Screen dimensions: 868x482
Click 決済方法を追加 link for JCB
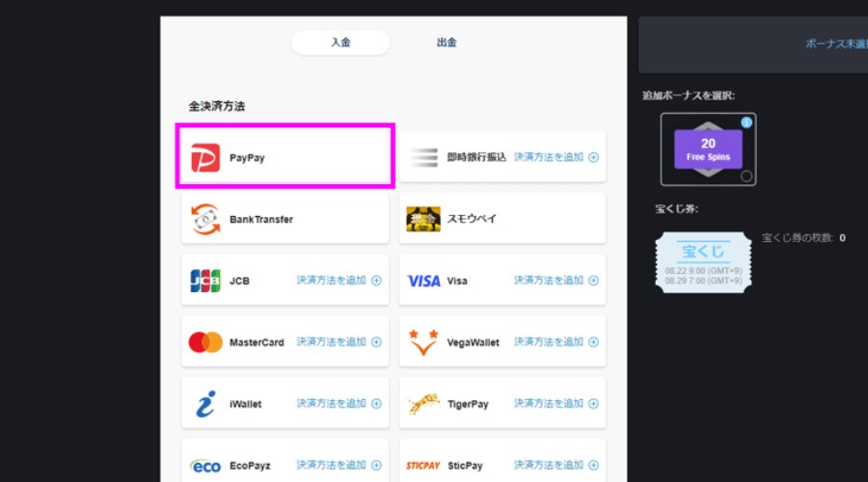pos(331,281)
